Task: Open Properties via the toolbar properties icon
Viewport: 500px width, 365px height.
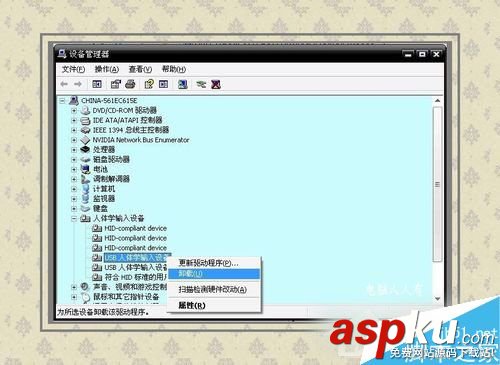Action: click(116, 84)
